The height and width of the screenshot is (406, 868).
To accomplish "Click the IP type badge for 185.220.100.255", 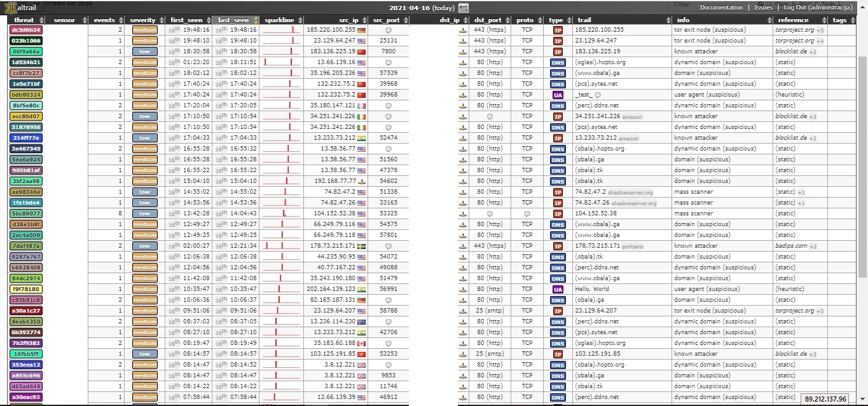I will [558, 30].
